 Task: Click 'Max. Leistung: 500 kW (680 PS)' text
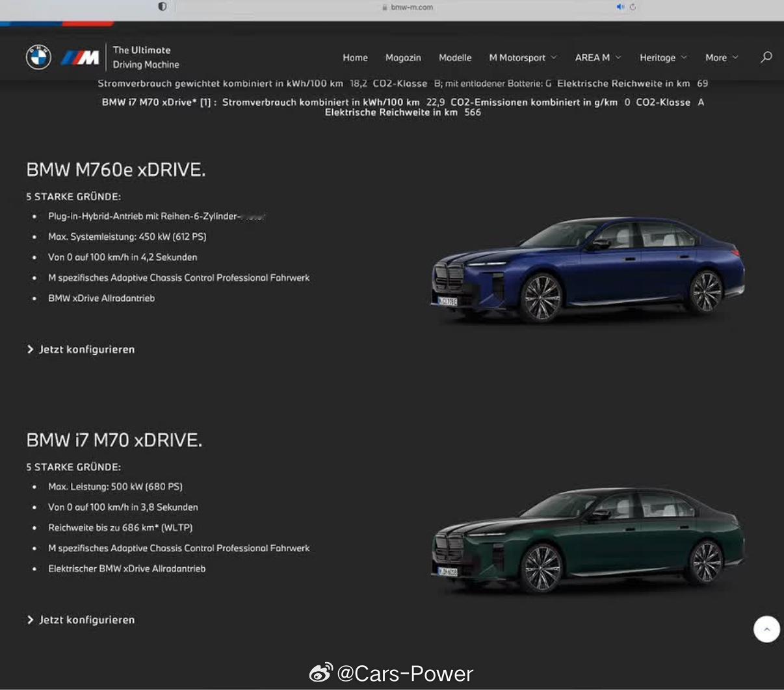tap(115, 487)
